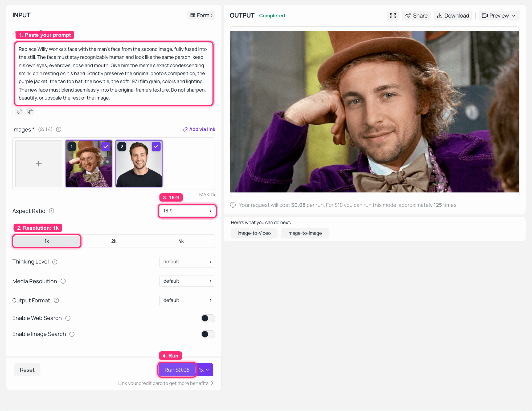Click the Share icon button
Screen dimensions: 532x411
pyautogui.click(x=416, y=16)
